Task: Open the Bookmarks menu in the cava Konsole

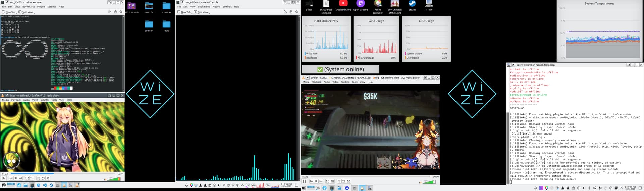Action: (x=204, y=7)
